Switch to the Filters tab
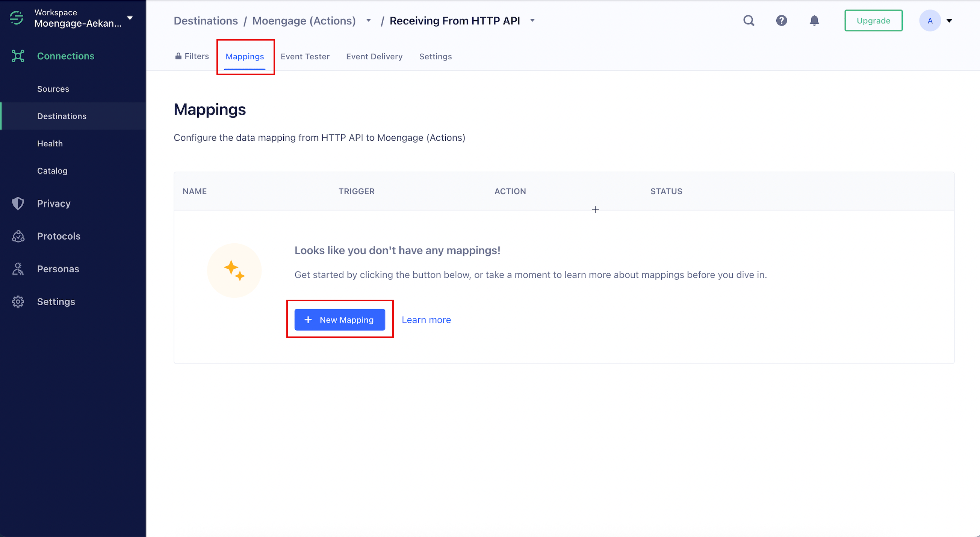The height and width of the screenshot is (537, 980). (192, 56)
